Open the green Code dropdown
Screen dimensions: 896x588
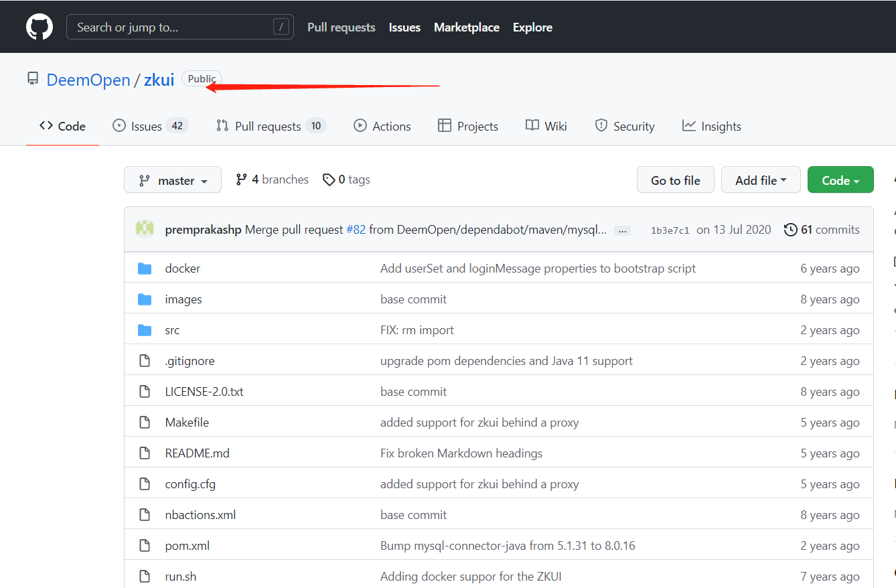840,180
